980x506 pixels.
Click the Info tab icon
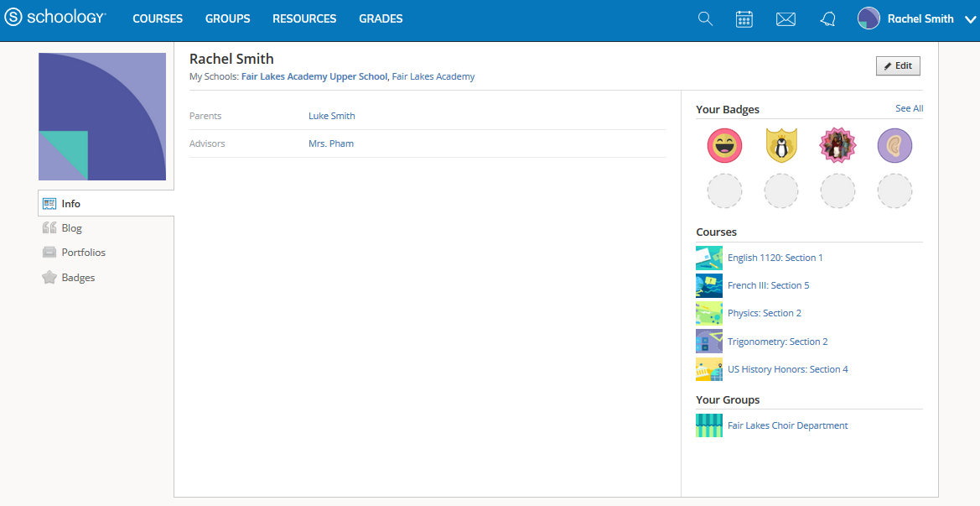pos(49,203)
